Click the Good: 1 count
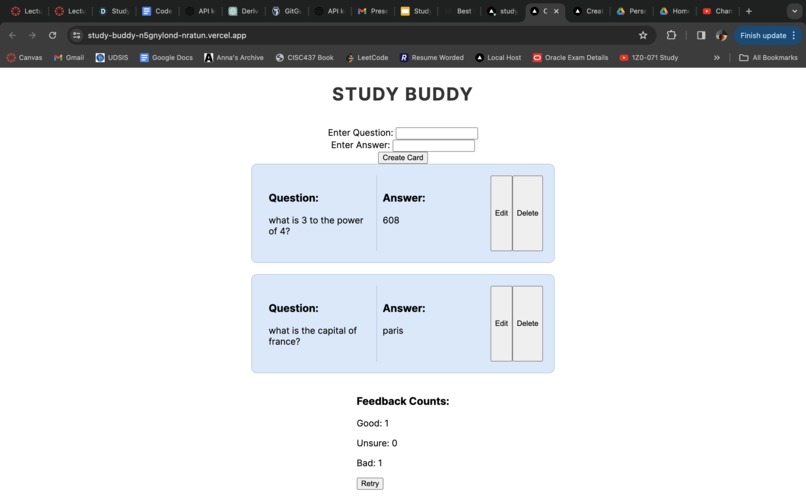The width and height of the screenshot is (806, 504). tap(373, 423)
